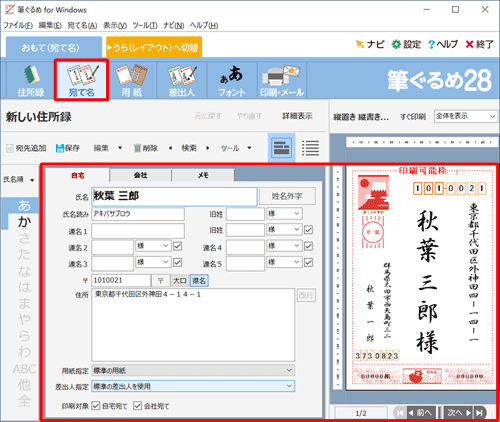The width and height of the screenshot is (500, 422).
Task: Go to 次へ next record
Action: (458, 413)
